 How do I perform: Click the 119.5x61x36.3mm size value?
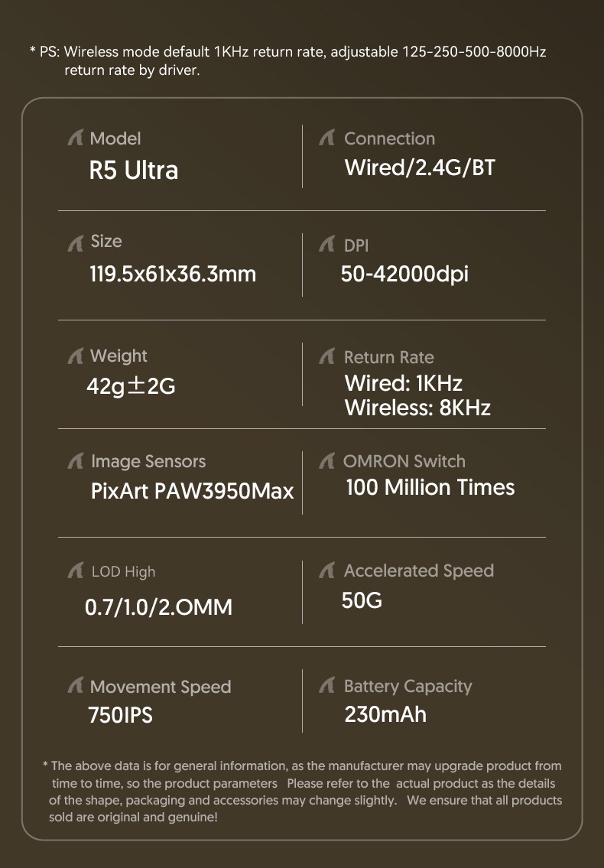point(173,274)
